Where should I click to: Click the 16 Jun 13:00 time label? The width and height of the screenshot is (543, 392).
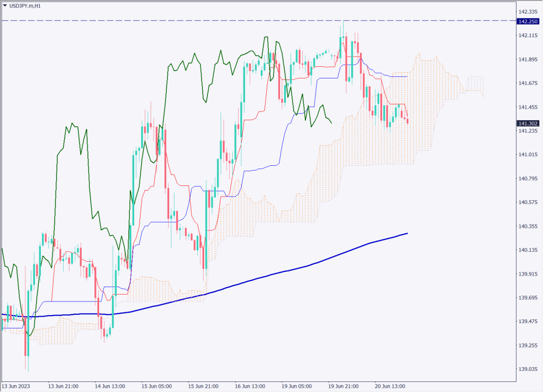coord(250,386)
